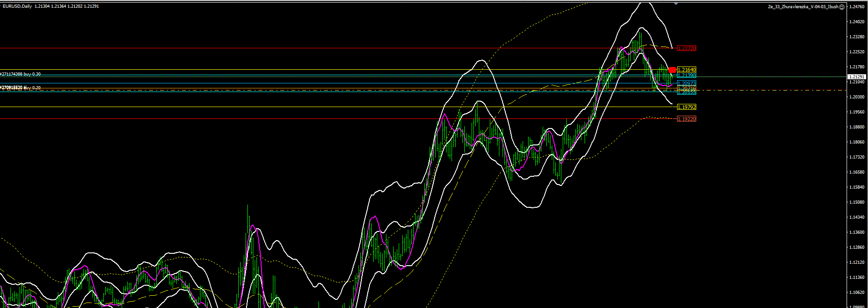Select the red 1.19220 level label

(687, 119)
